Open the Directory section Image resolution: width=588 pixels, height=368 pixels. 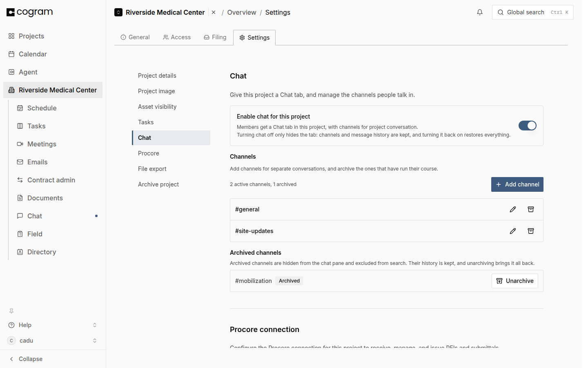coord(57,252)
